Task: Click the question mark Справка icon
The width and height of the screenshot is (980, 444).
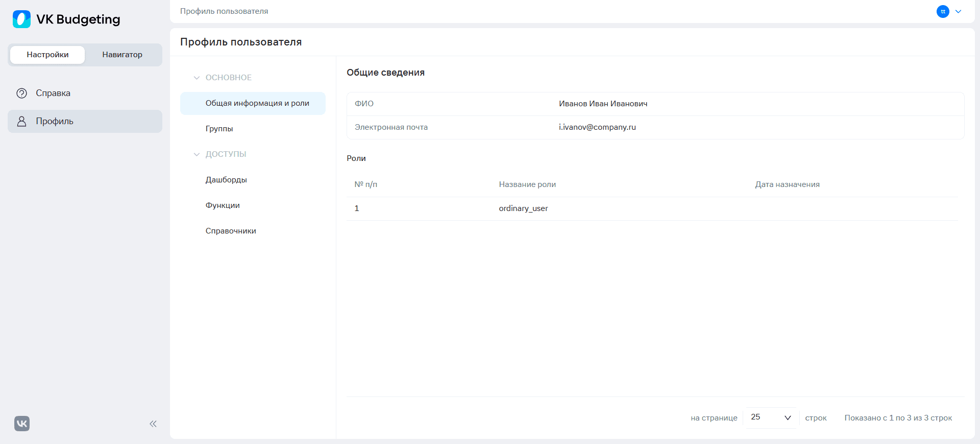Action: pos(21,94)
